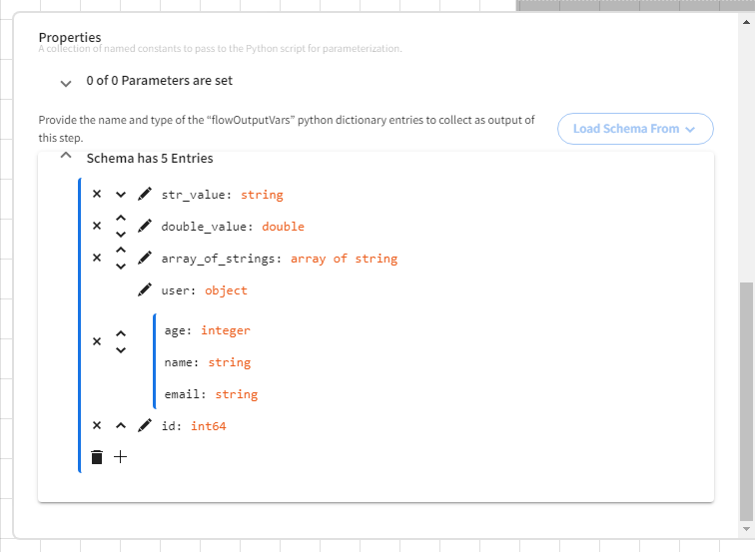Click the scrollbar up arrow
The width and height of the screenshot is (756, 552).
pyautogui.click(x=746, y=22)
